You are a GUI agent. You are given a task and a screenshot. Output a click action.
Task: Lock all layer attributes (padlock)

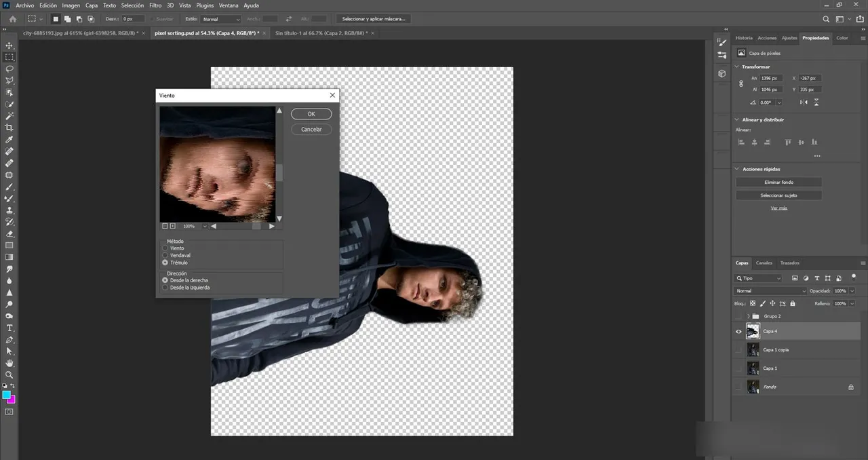pyautogui.click(x=793, y=303)
